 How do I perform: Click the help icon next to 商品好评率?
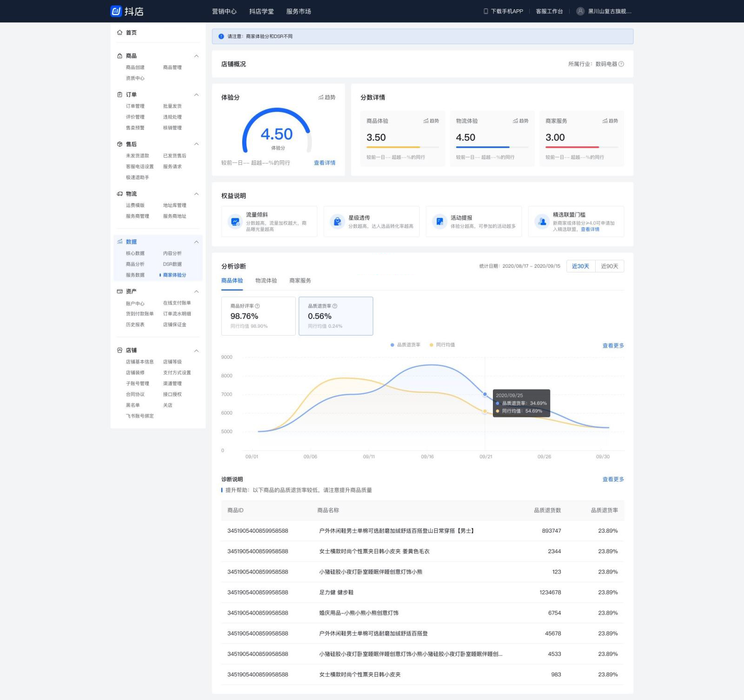click(x=258, y=306)
